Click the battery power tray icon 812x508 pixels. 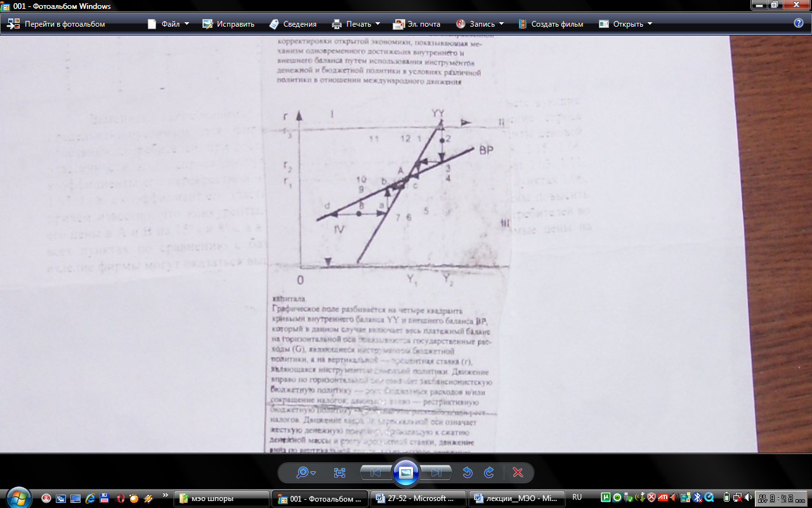coord(727,498)
